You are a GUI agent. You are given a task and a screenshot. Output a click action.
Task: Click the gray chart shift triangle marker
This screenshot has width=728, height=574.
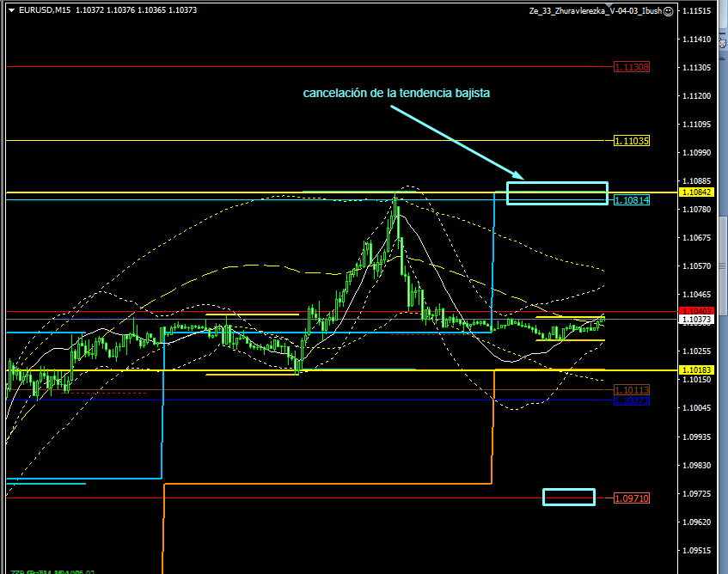coord(609,5)
